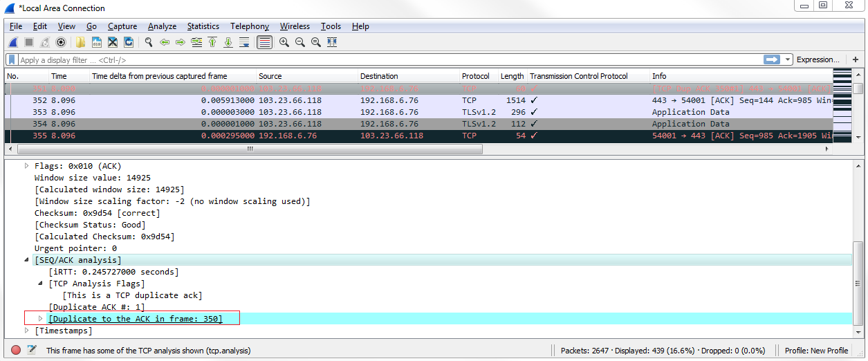The image size is (868, 361).
Task: Sort by the Source column header
Action: pyautogui.click(x=306, y=76)
